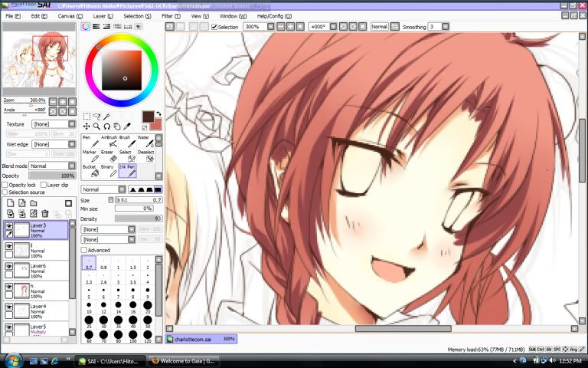Activate the hand pan tool

(116, 127)
